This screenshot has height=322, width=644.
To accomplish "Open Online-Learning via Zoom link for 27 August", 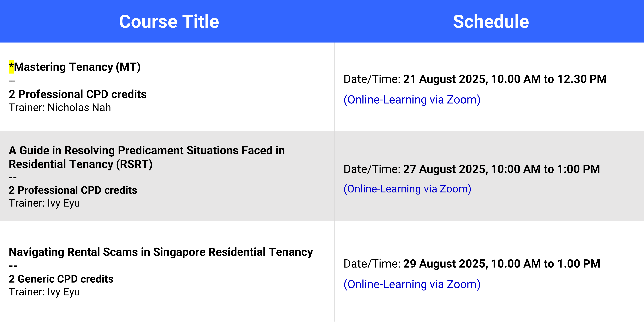I will pyautogui.click(x=407, y=189).
